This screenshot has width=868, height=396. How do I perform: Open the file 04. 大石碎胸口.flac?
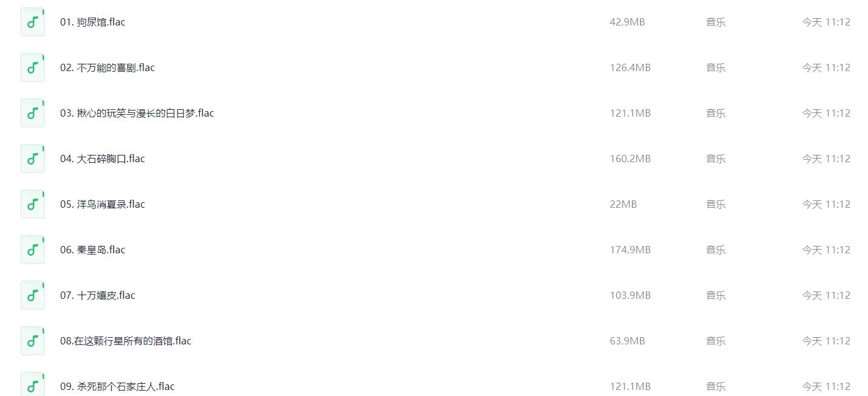click(x=103, y=159)
